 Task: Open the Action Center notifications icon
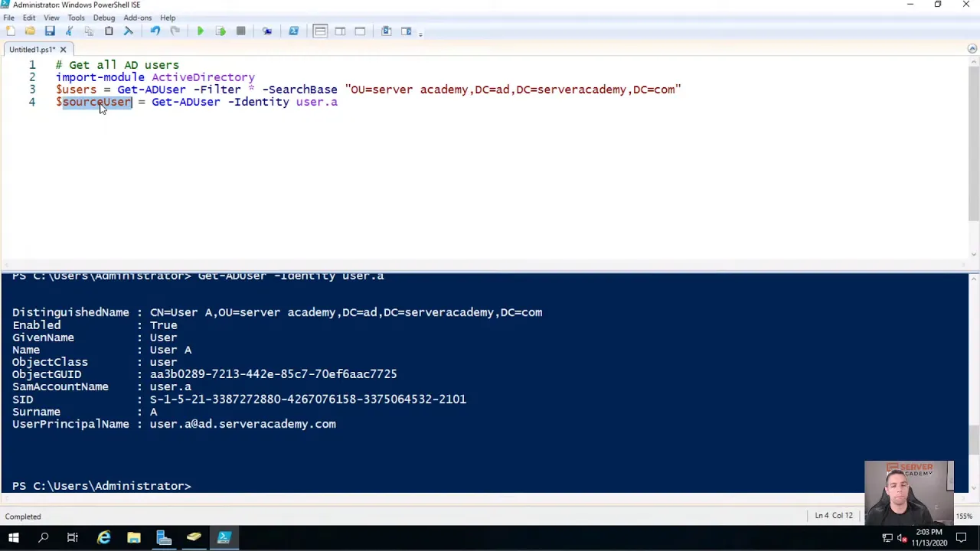962,538
